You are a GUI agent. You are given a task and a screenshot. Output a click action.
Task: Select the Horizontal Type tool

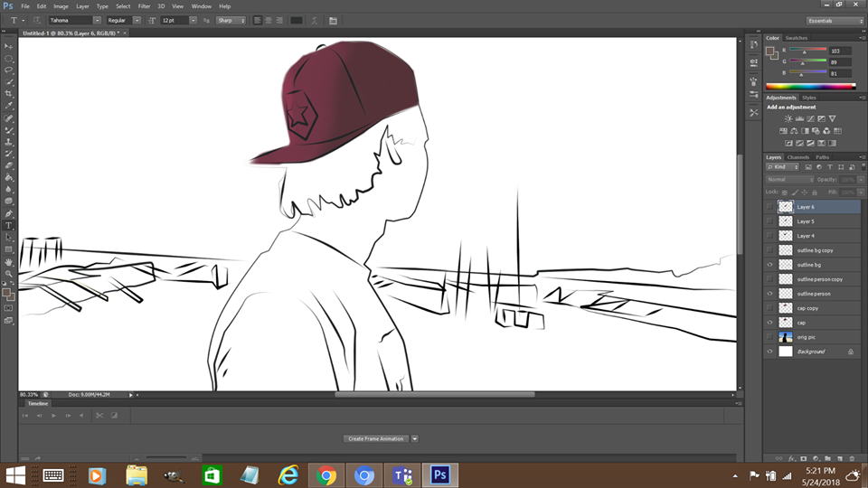(8, 226)
